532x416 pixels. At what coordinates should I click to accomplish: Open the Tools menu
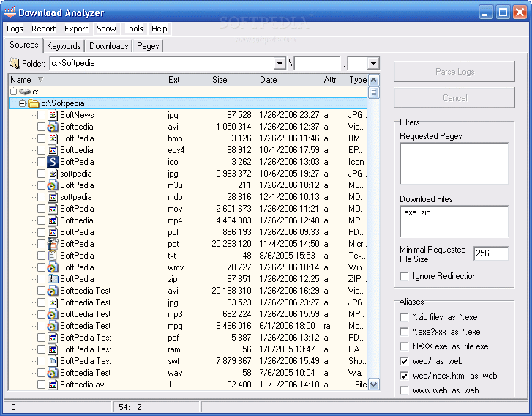pyautogui.click(x=134, y=29)
